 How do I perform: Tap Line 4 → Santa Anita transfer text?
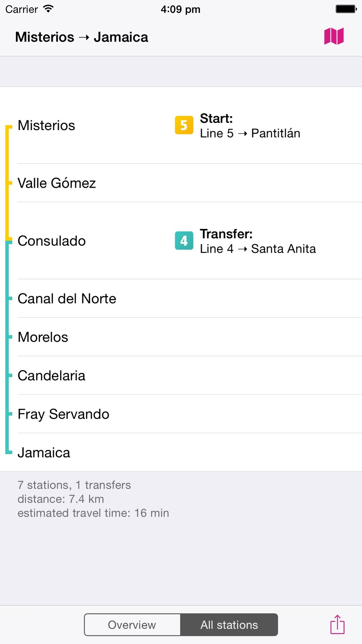point(258,249)
